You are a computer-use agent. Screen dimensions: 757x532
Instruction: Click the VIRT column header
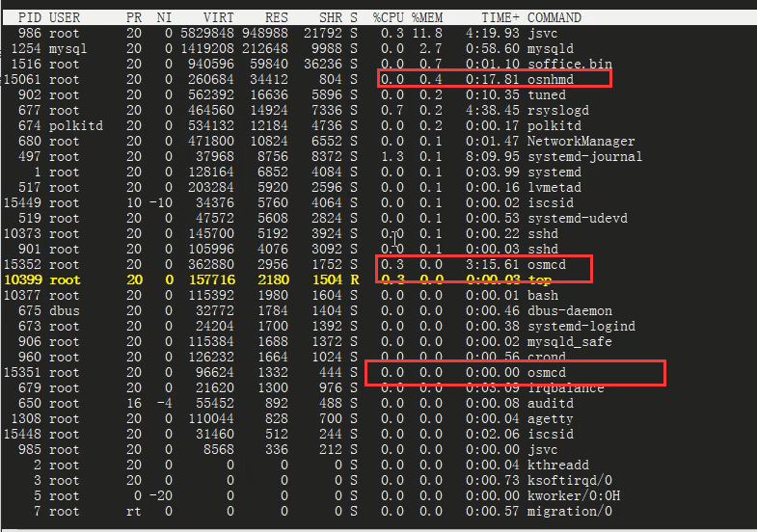218,17
